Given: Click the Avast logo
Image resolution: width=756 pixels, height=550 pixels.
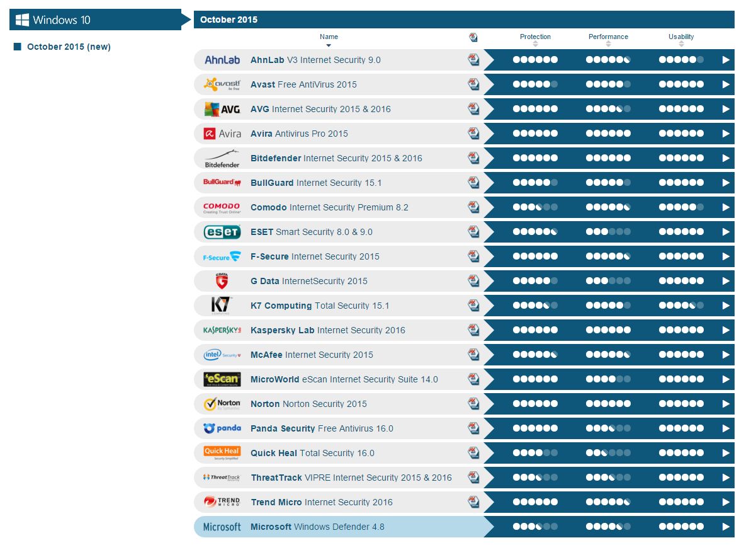Looking at the screenshot, I should click(222, 84).
